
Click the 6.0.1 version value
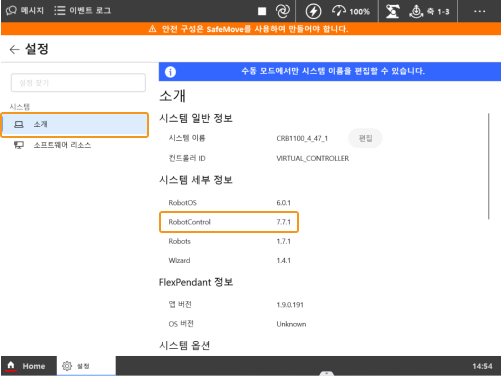tap(283, 203)
